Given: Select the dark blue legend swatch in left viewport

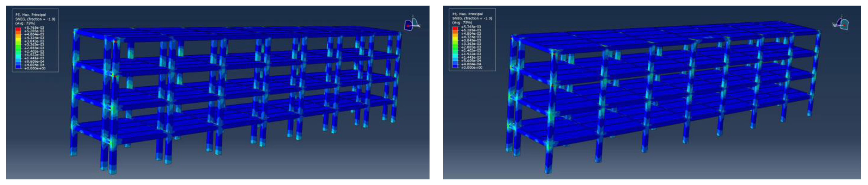Looking at the screenshot, I should (x=18, y=67).
